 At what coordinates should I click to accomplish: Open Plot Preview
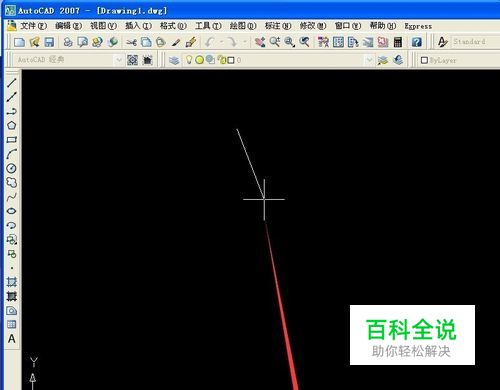pos(82,42)
